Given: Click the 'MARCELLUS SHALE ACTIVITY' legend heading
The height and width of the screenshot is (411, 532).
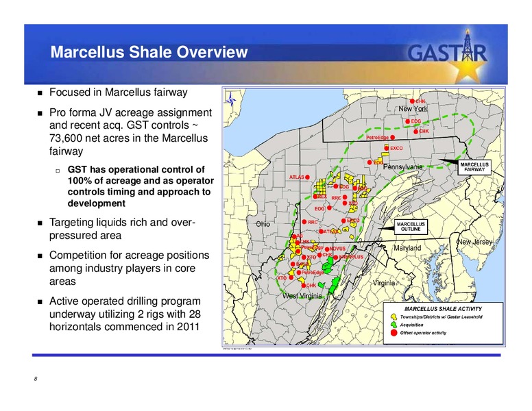Looking at the screenshot, I should (443, 309).
